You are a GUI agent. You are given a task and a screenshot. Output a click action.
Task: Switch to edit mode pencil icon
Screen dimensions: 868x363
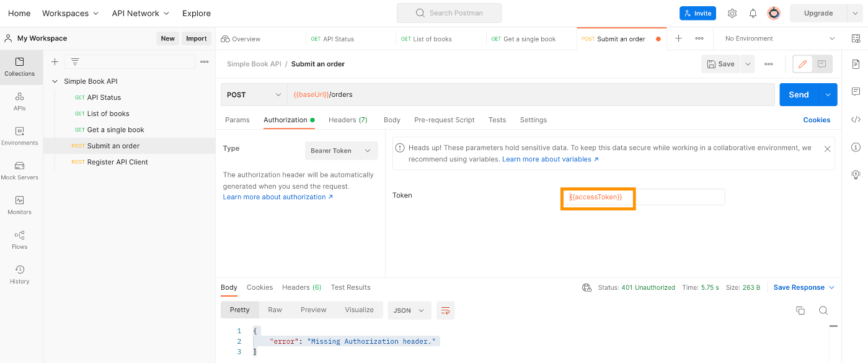tap(803, 64)
